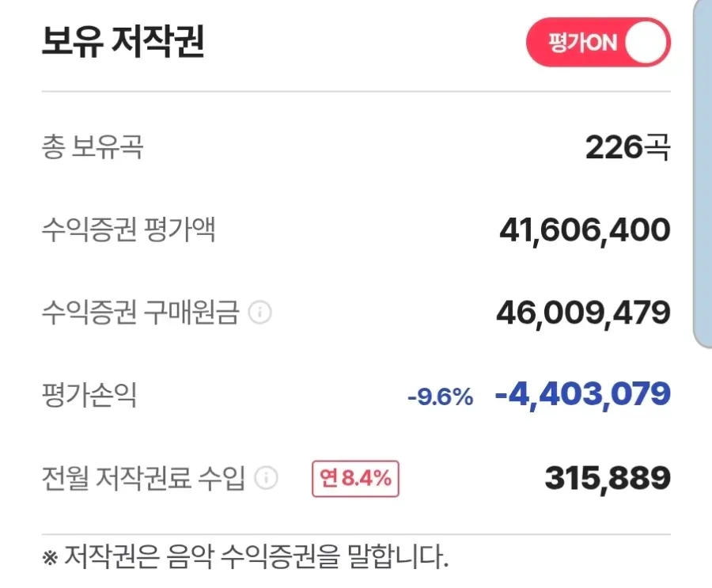Click the 226곡 total songs value
The width and height of the screenshot is (712, 588).
tap(627, 147)
